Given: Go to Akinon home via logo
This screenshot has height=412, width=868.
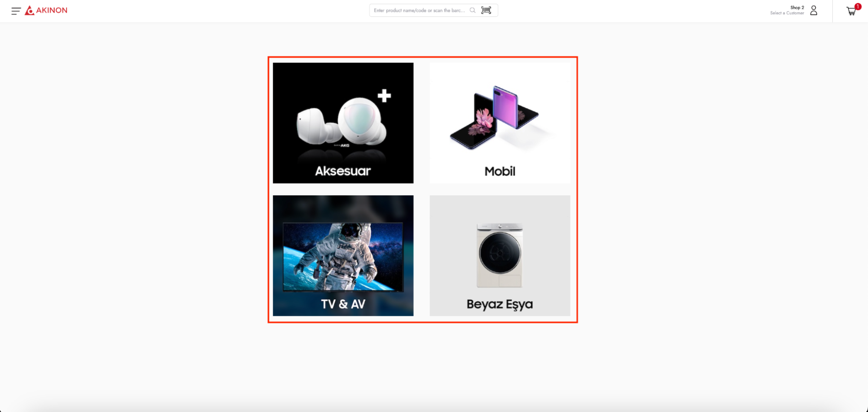Looking at the screenshot, I should point(46,10).
